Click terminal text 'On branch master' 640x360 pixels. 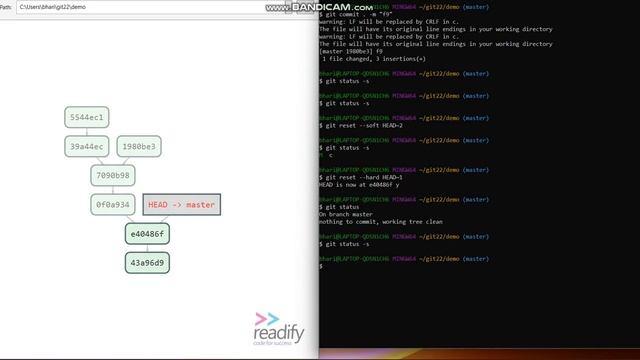click(x=346, y=214)
